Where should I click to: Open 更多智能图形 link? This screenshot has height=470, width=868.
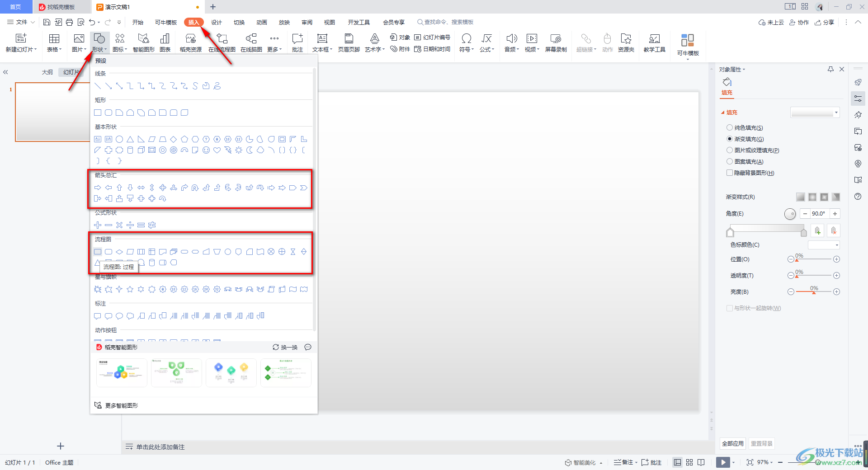point(116,405)
